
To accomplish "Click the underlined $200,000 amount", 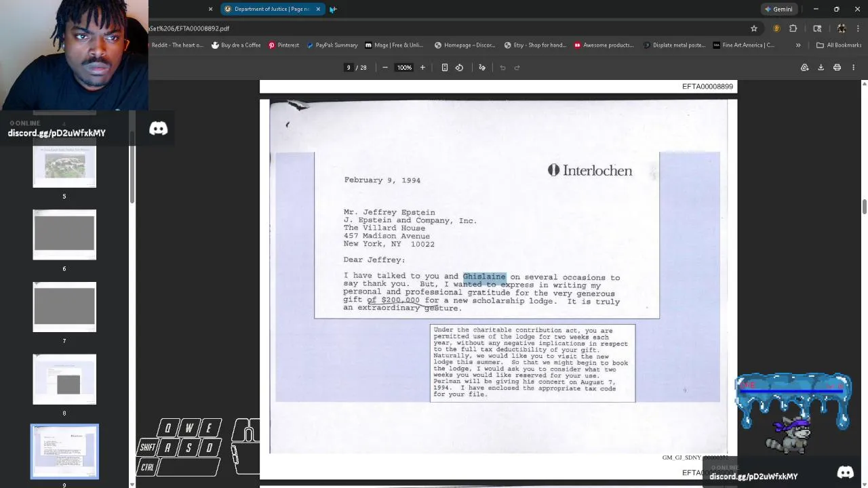I will click(x=400, y=300).
